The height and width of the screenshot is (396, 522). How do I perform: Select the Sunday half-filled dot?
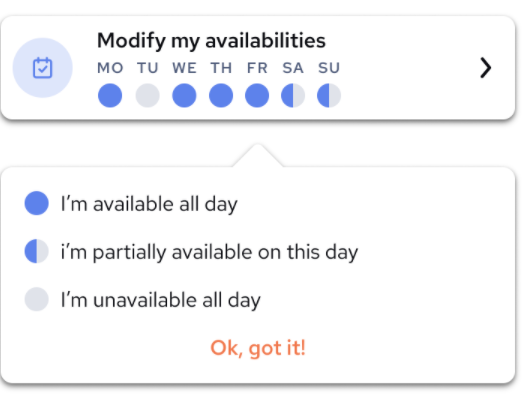coord(329,95)
